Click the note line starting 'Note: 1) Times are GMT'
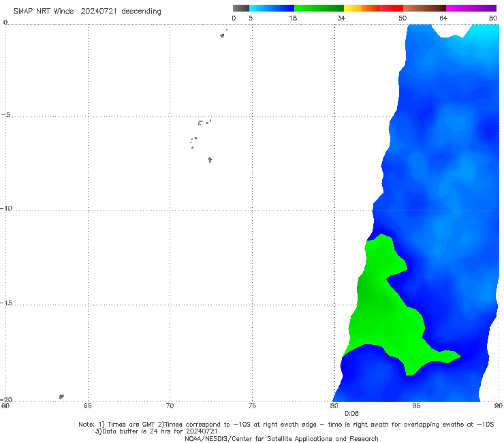The width and height of the screenshot is (504, 443). tap(286, 425)
